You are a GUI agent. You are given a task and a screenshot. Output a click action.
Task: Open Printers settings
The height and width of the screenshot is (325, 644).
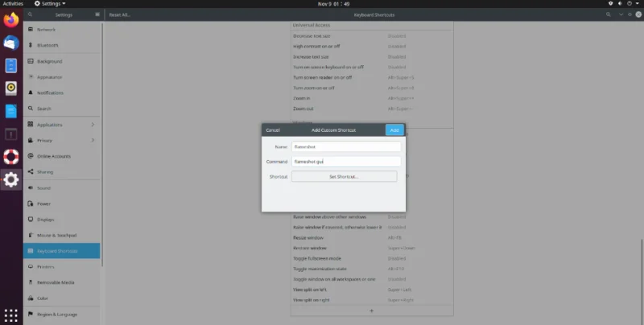[62, 267]
